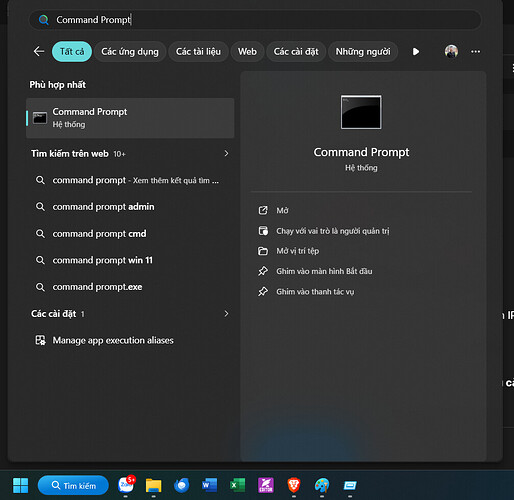Select the 'Web' filter tab
This screenshot has height=500, width=514.
[247, 52]
